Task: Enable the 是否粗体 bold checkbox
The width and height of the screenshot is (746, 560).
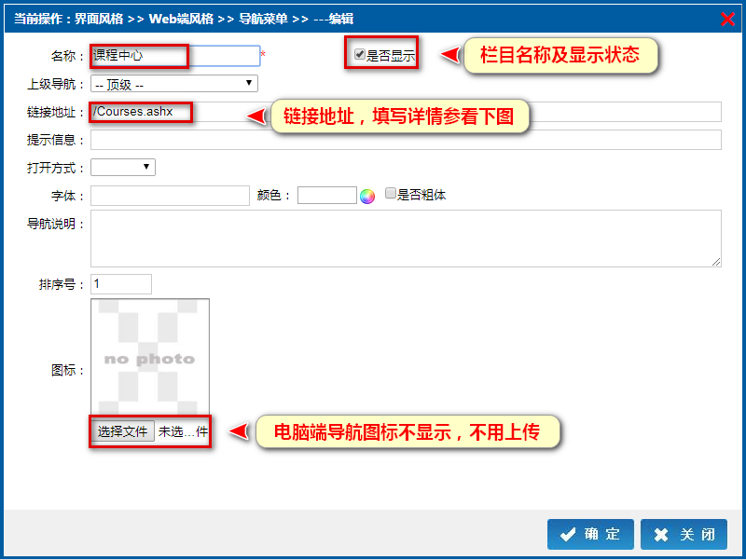Action: (390, 193)
